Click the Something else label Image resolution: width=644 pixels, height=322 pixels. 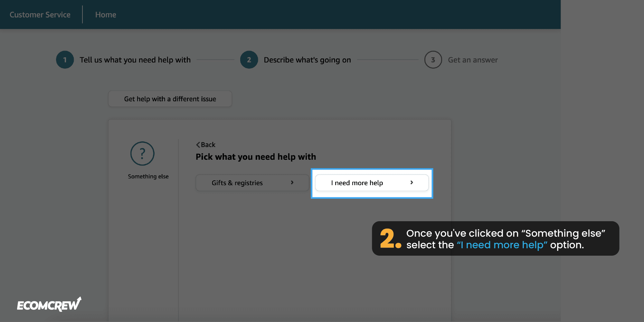tap(148, 176)
